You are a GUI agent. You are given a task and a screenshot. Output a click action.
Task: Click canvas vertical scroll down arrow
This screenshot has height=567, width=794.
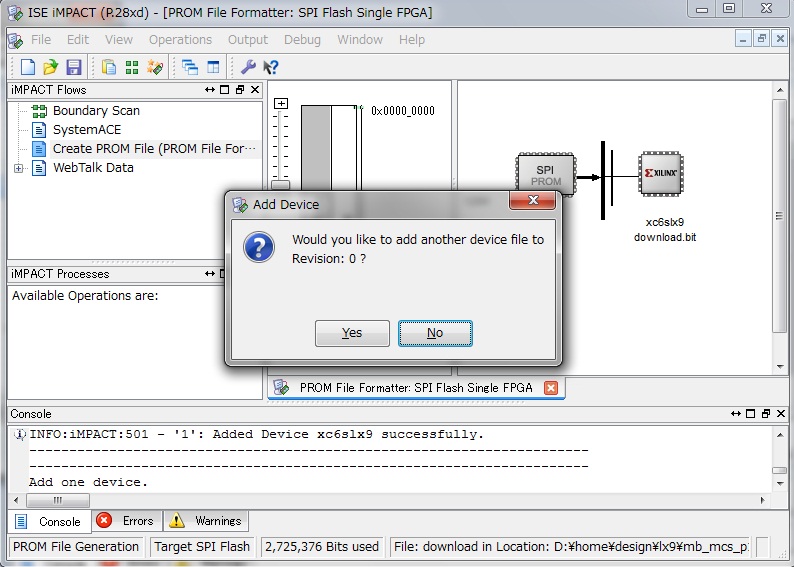pyautogui.click(x=780, y=367)
